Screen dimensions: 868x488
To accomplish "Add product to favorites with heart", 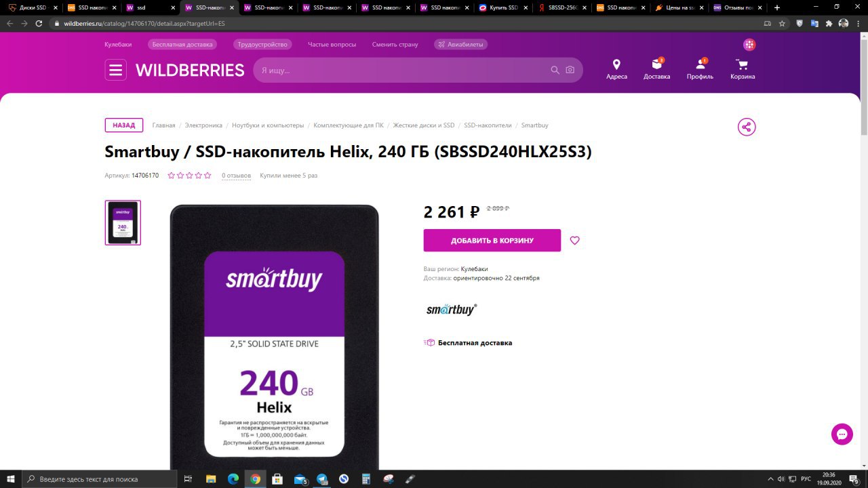I will click(x=575, y=241).
